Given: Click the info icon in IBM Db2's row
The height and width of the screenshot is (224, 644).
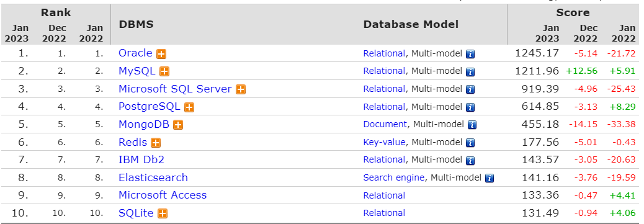Looking at the screenshot, I should 470,160.
